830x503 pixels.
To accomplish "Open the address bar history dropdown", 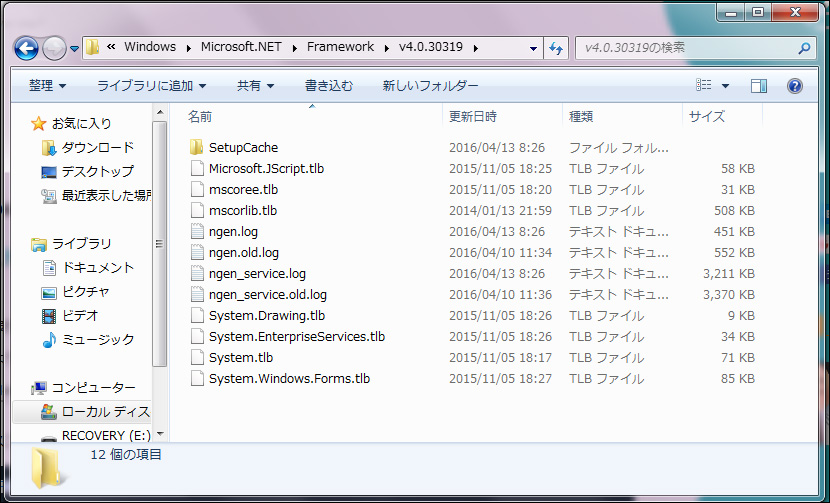I will point(533,49).
